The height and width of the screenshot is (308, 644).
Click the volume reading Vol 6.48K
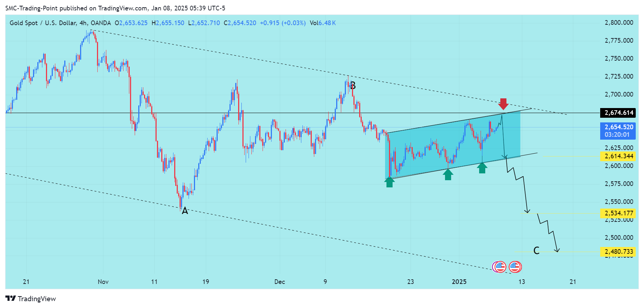tap(323, 23)
